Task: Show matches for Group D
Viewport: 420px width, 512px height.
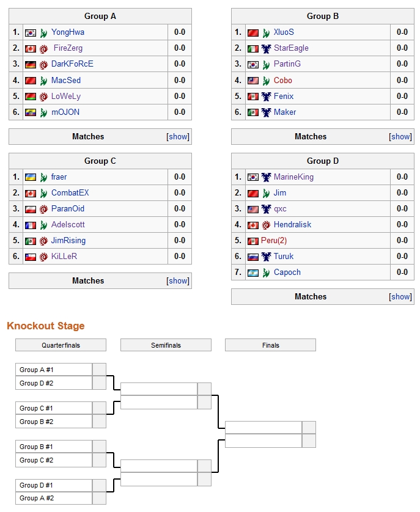Action: pyautogui.click(x=401, y=297)
